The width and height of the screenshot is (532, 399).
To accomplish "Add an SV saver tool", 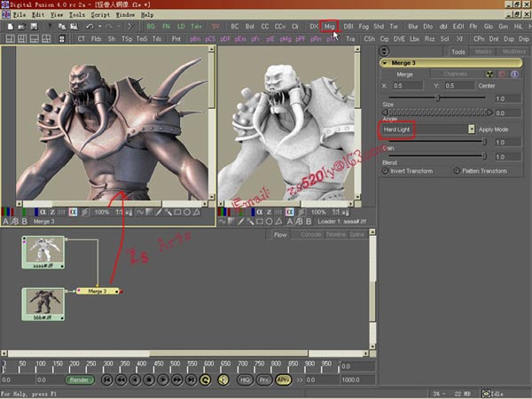I will pos(215,27).
